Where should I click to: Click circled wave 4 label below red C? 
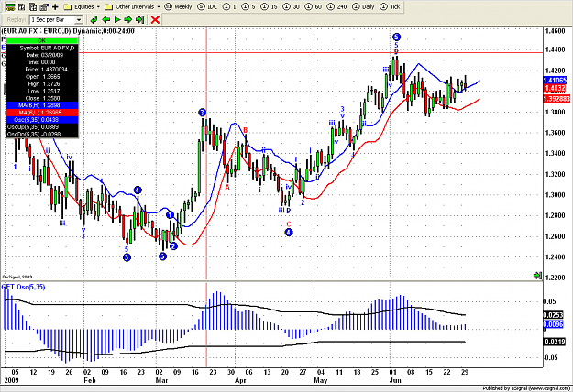[x=289, y=232]
